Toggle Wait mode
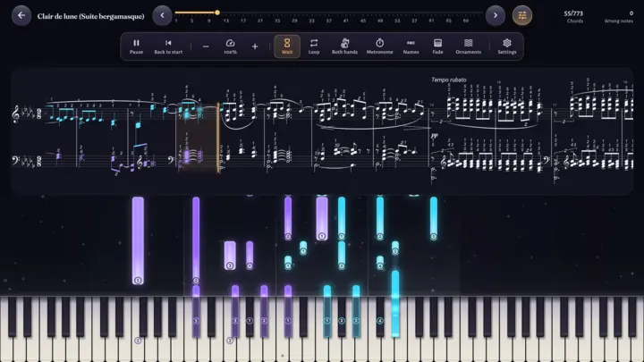The width and height of the screenshot is (644, 362). 287,46
